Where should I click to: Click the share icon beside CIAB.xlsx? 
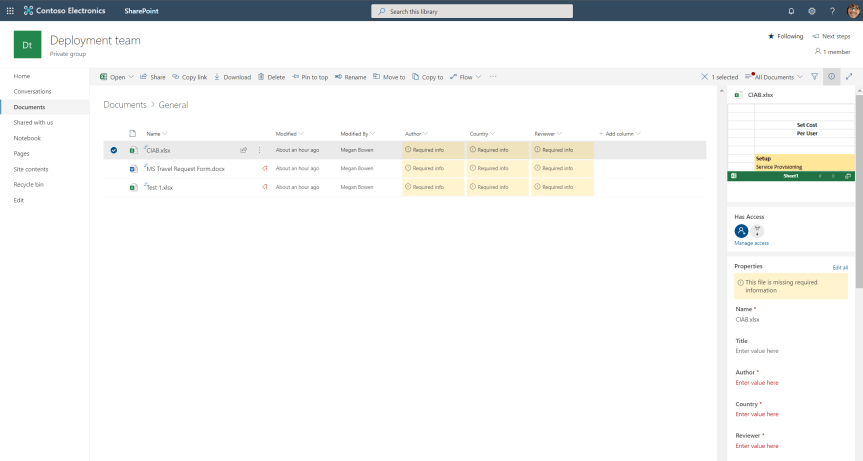tap(243, 150)
